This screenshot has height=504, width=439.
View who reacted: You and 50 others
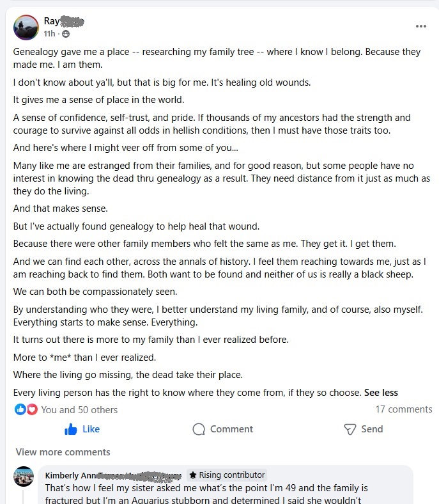[79, 410]
